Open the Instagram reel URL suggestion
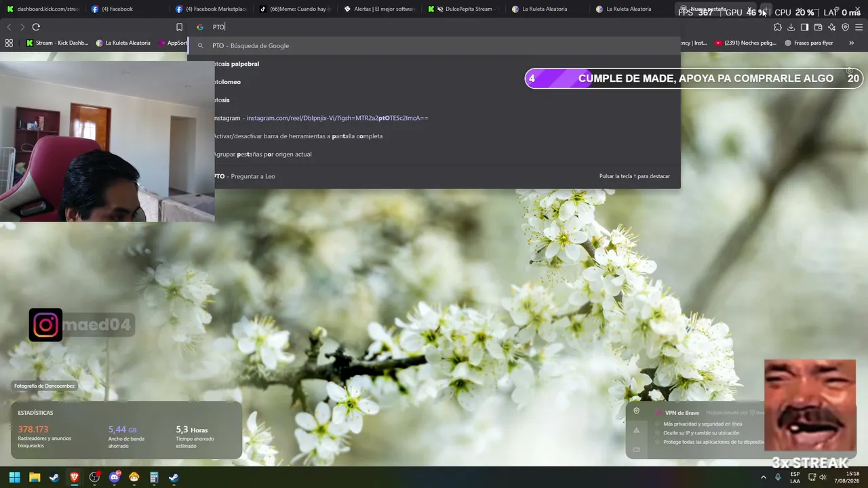868x488 pixels. click(x=434, y=118)
